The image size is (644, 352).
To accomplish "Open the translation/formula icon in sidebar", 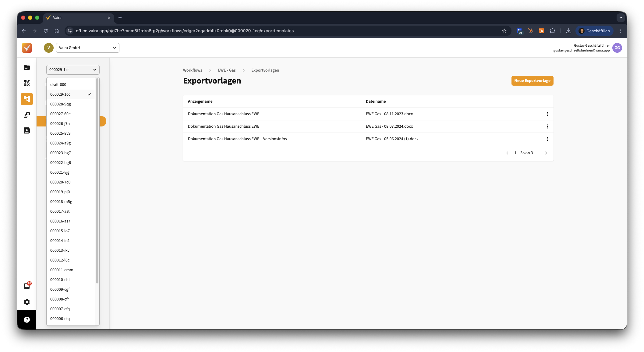I will [x=27, y=83].
